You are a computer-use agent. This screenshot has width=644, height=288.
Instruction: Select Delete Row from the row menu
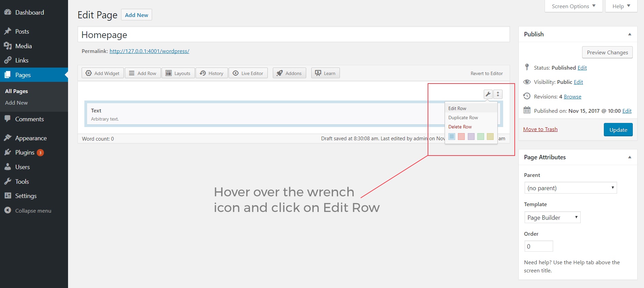click(x=471, y=127)
